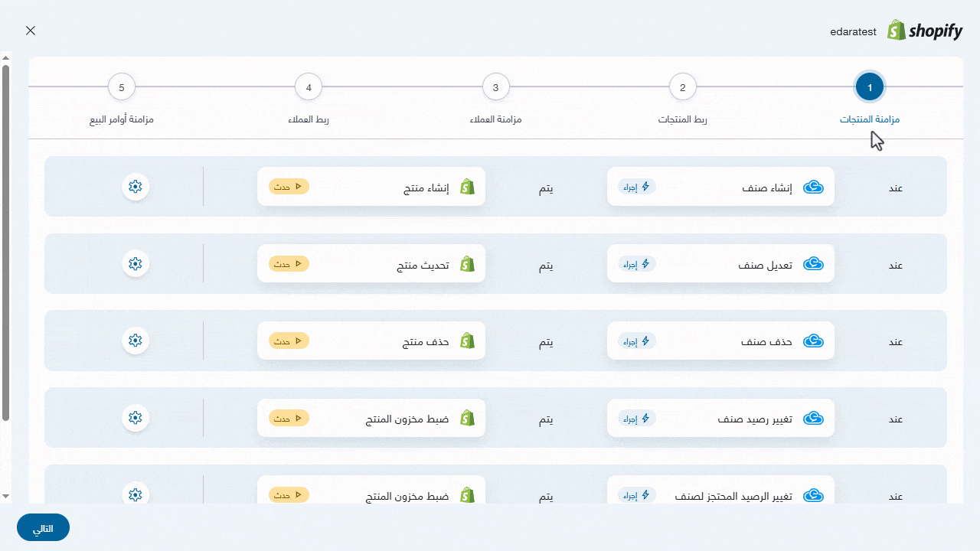
Task: Open settings gear for حذف صنف row
Action: 136,341
